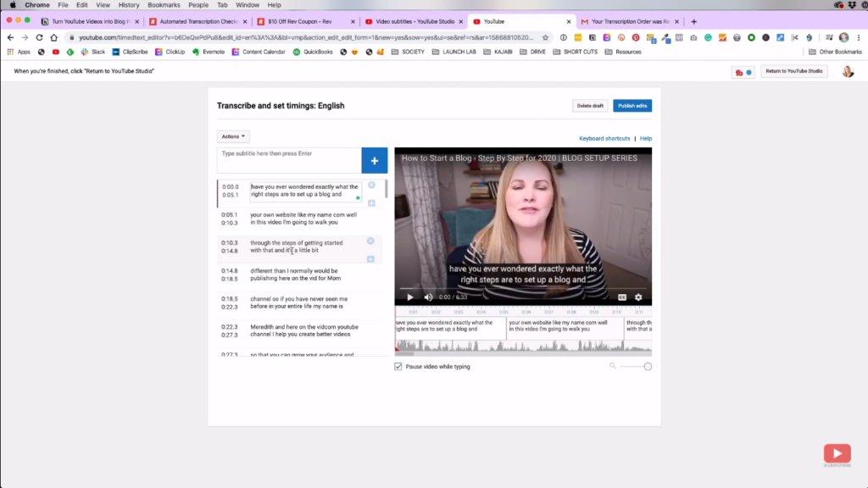The height and width of the screenshot is (488, 868).
Task: Toggle Pause video while typing checkbox
Action: (x=398, y=366)
